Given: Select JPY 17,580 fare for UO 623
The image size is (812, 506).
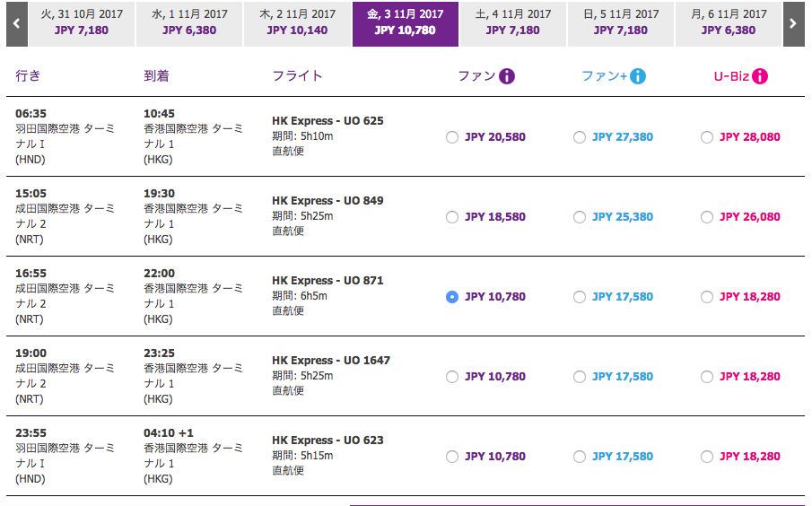Looking at the screenshot, I should [x=580, y=457].
